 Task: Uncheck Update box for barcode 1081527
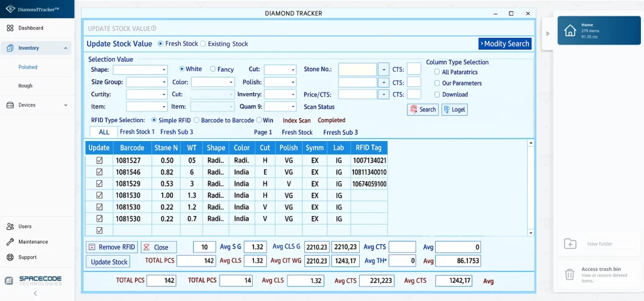click(99, 161)
